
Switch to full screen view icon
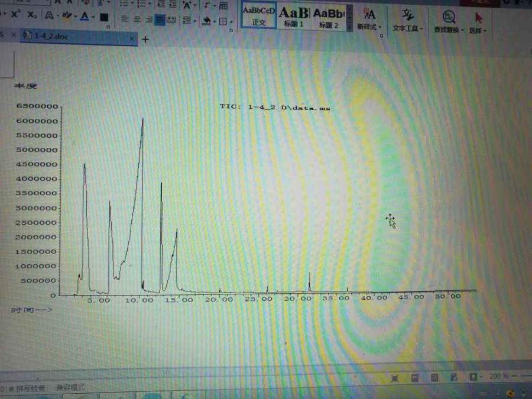tap(395, 378)
